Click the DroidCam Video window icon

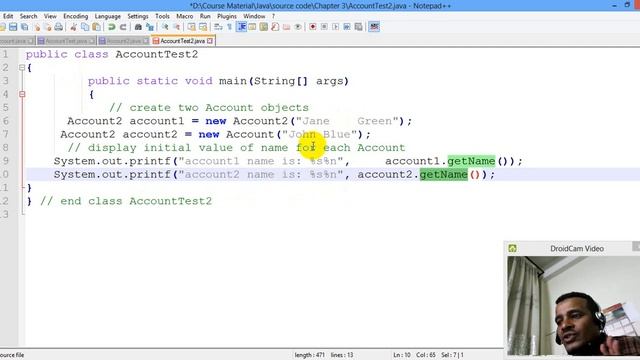click(512, 248)
